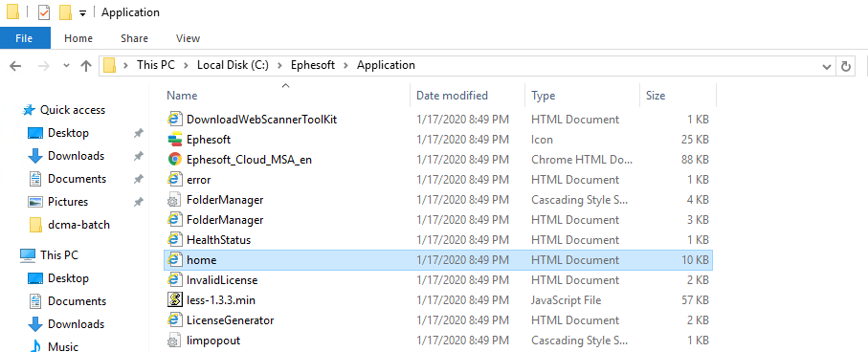Go up one folder level with the arrow

pos(85,66)
